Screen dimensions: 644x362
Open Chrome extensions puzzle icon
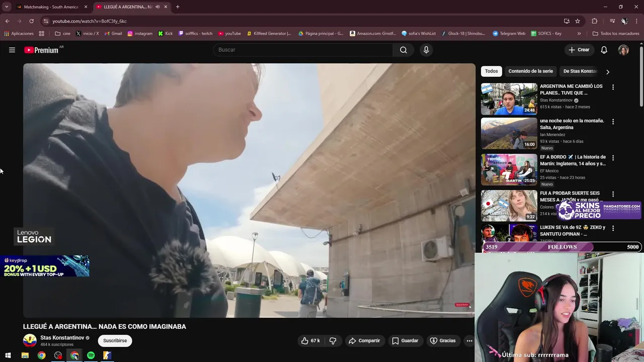pos(595,21)
